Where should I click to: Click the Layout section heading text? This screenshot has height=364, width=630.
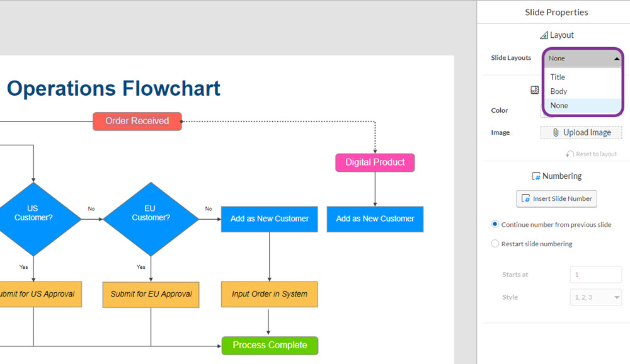coord(562,35)
